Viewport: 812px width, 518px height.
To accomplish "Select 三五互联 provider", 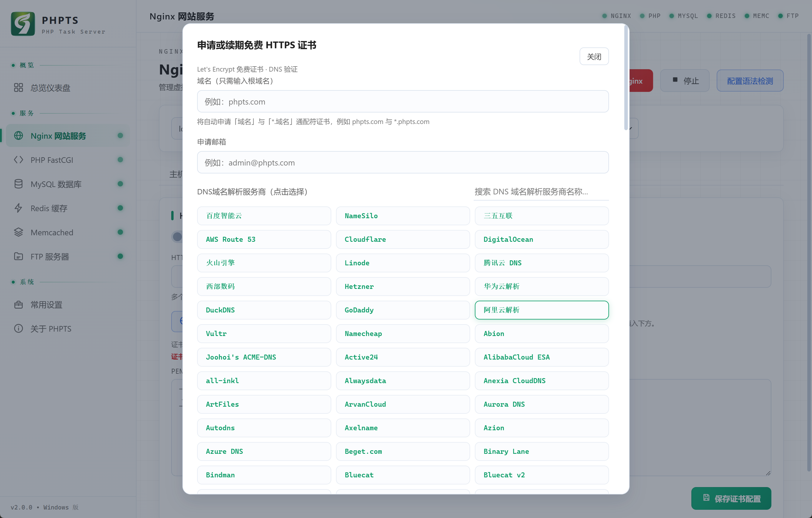I will (542, 216).
